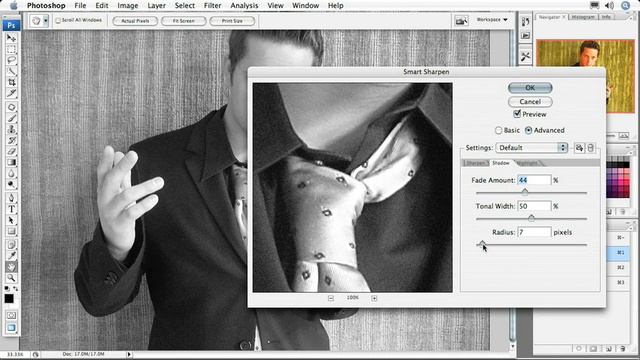Click the Navigator thumbnail preview
Viewport: 640px width, 360px height.
(x=585, y=76)
